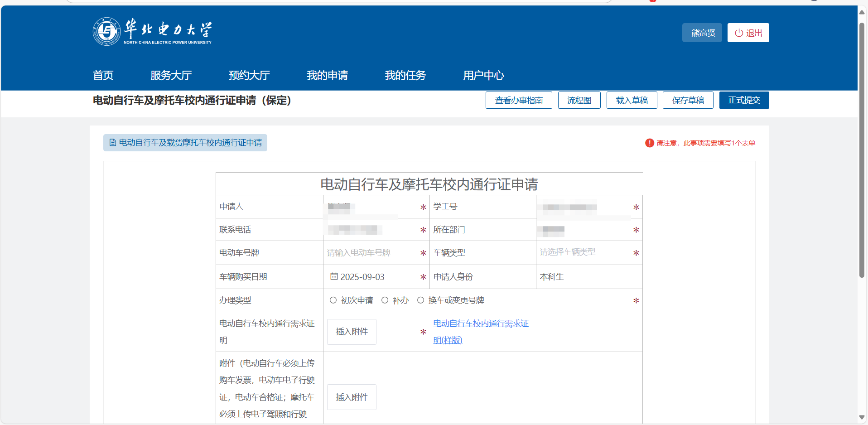Viewport: 868px width, 425px height.
Task: Open 预约大厅 menu item
Action: click(x=249, y=75)
